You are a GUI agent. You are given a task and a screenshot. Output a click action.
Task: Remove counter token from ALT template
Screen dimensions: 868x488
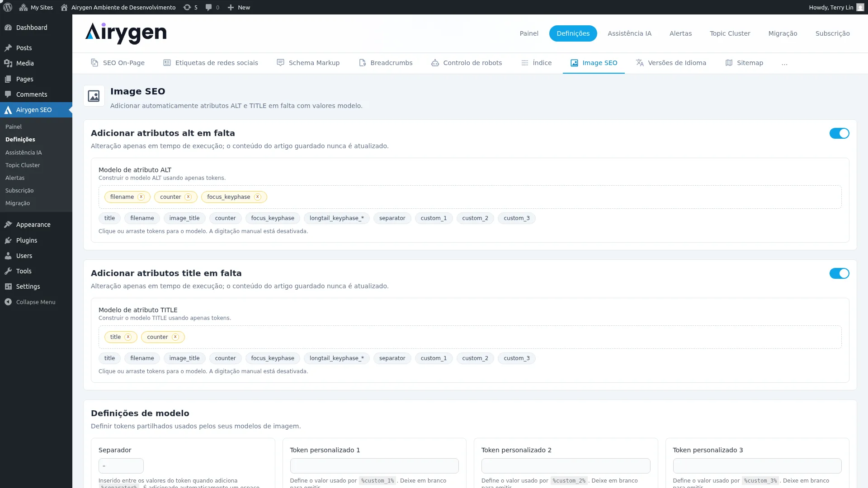coord(188,197)
